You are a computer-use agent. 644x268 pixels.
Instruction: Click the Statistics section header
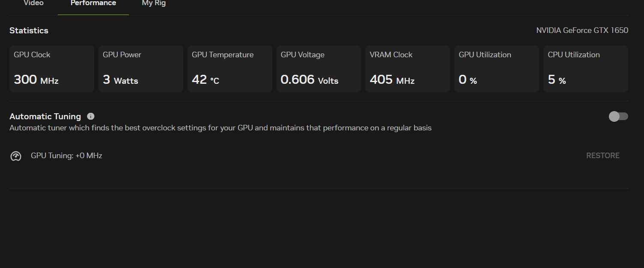pyautogui.click(x=29, y=30)
